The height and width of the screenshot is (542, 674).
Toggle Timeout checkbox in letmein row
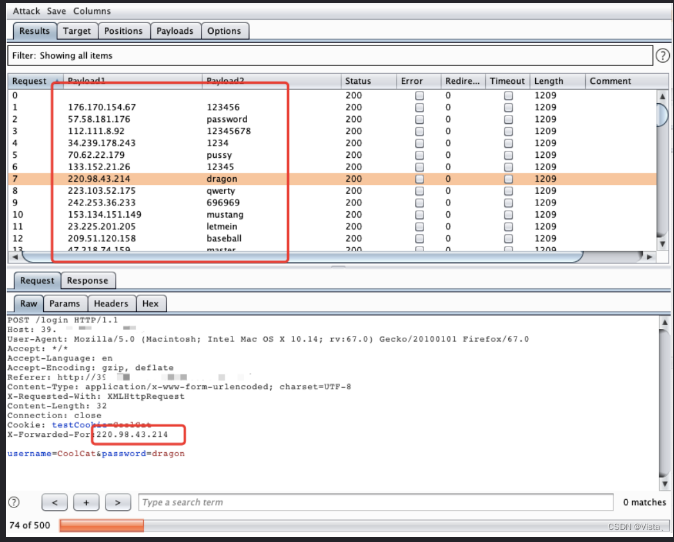pos(509,227)
